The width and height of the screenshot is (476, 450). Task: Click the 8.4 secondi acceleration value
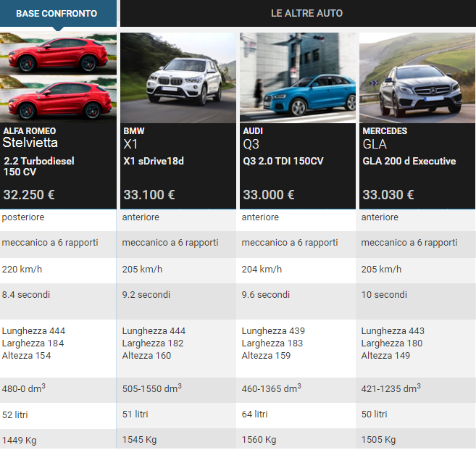(26, 295)
